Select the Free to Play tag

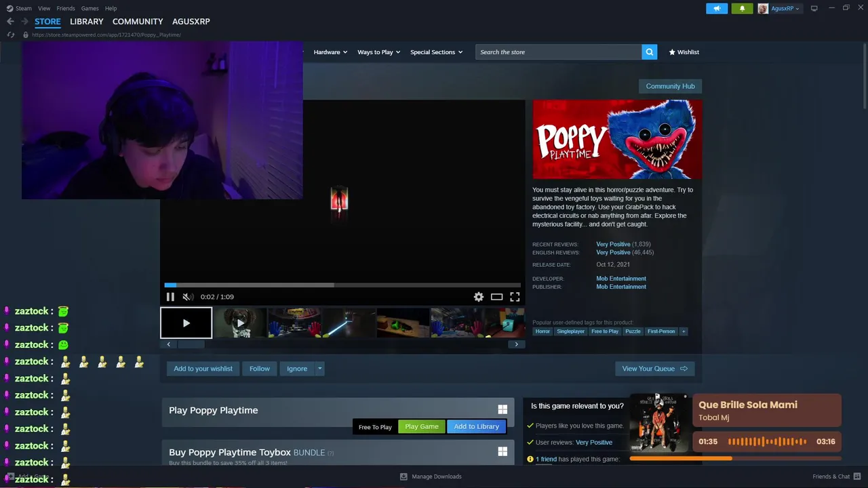click(604, 331)
